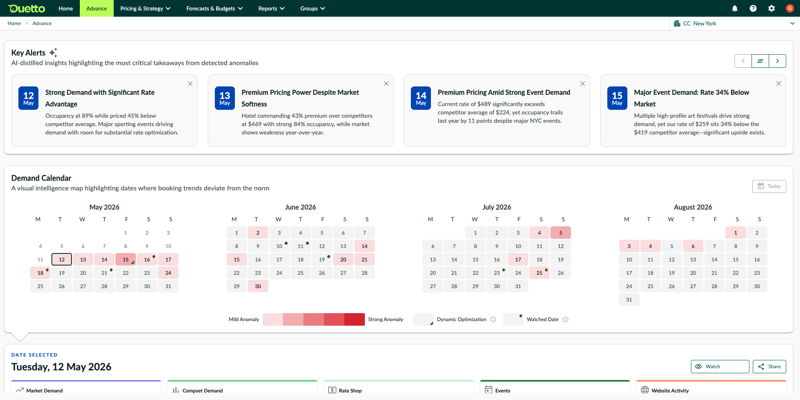Click the Events calendar icon
This screenshot has height=400, width=800.
pyautogui.click(x=488, y=390)
